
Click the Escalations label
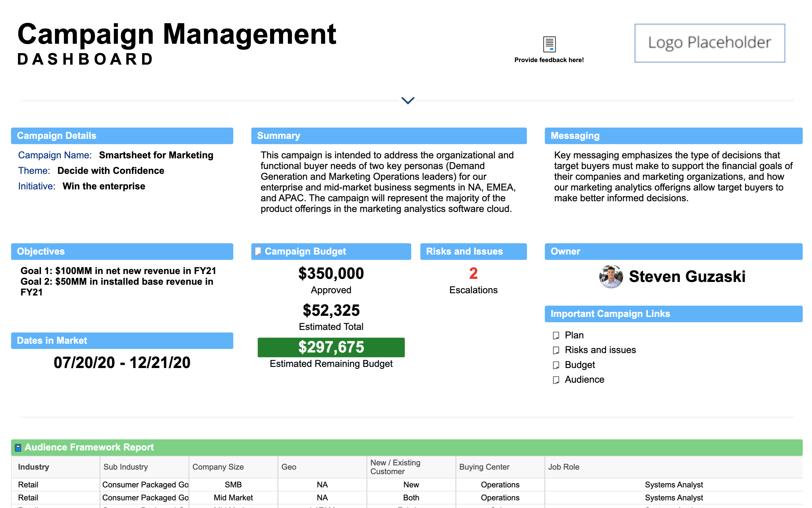pos(473,290)
